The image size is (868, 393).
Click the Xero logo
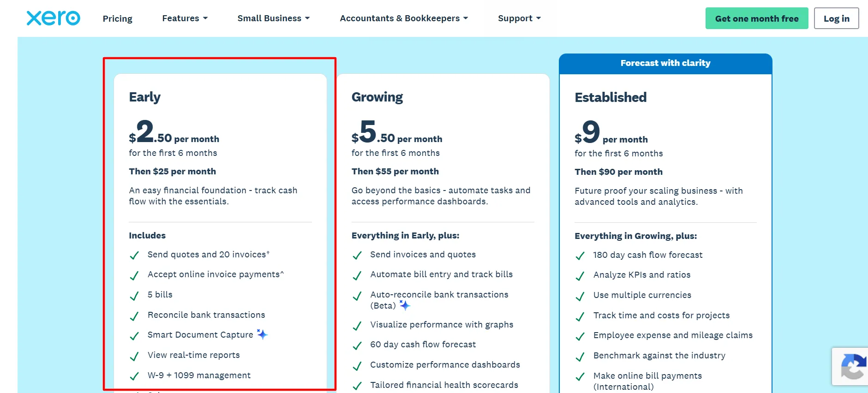(x=54, y=18)
